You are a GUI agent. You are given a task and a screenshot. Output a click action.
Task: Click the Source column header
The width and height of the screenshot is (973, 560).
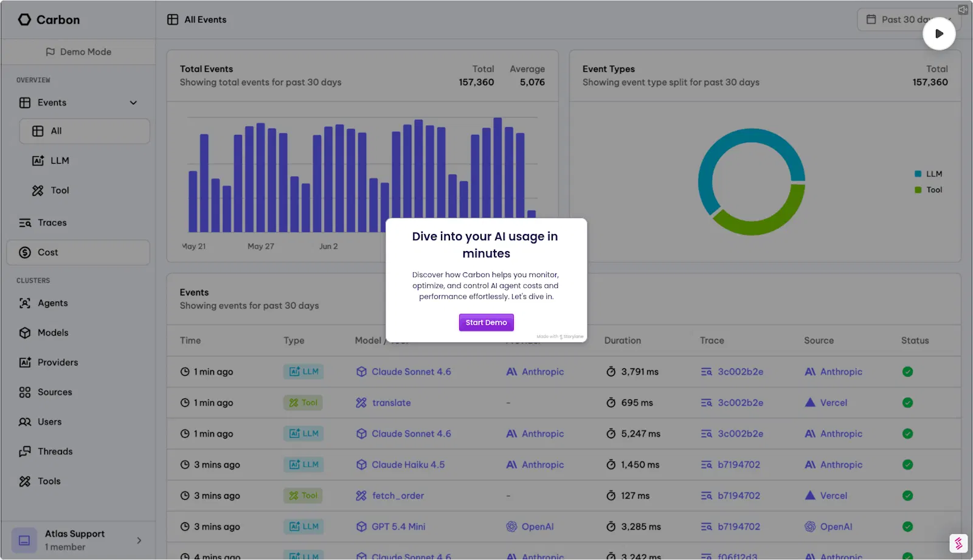pyautogui.click(x=819, y=340)
